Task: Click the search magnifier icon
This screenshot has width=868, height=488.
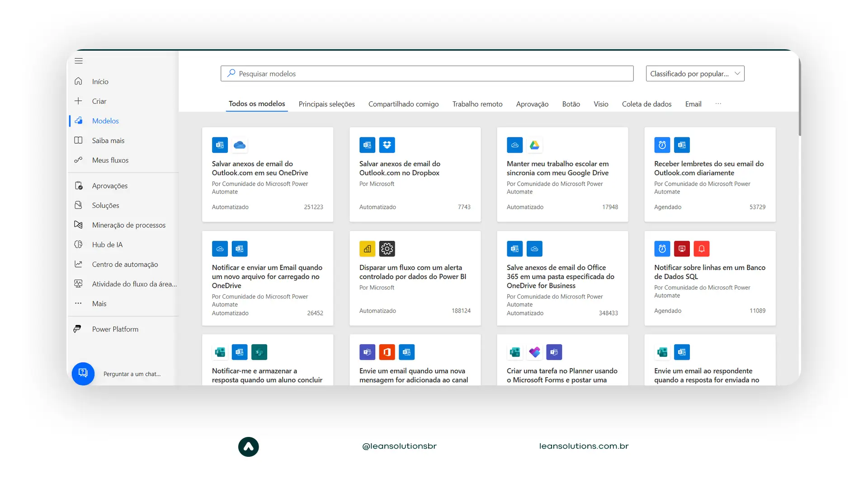Action: (x=231, y=73)
